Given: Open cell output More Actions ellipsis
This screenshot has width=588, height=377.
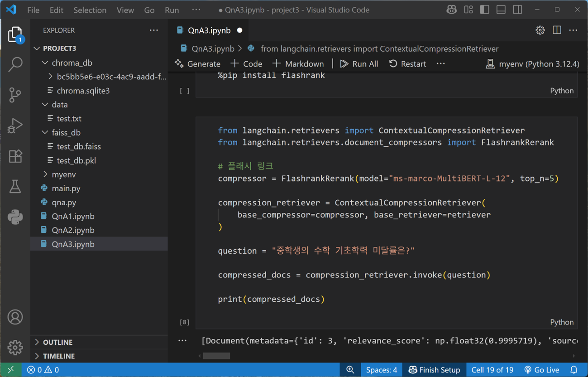Looking at the screenshot, I should tap(182, 340).
